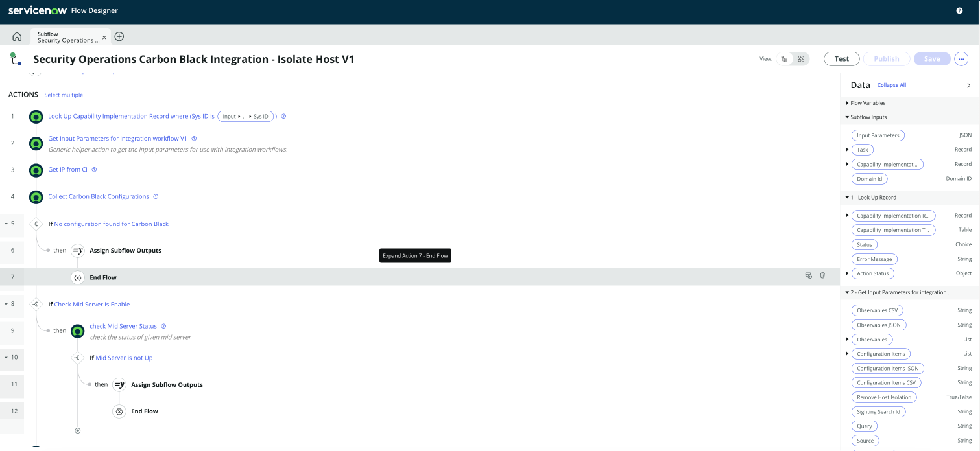This screenshot has height=451, width=980.
Task: Open No configuration found for Carbon Black condition
Action: pyautogui.click(x=112, y=224)
